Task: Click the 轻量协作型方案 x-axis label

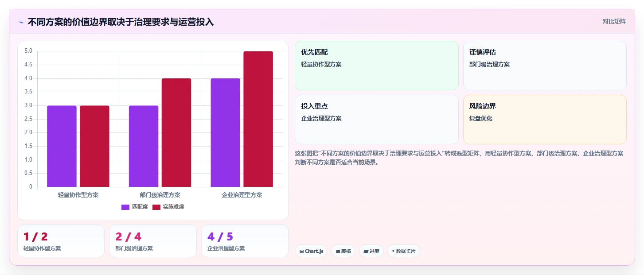Action: (x=78, y=195)
